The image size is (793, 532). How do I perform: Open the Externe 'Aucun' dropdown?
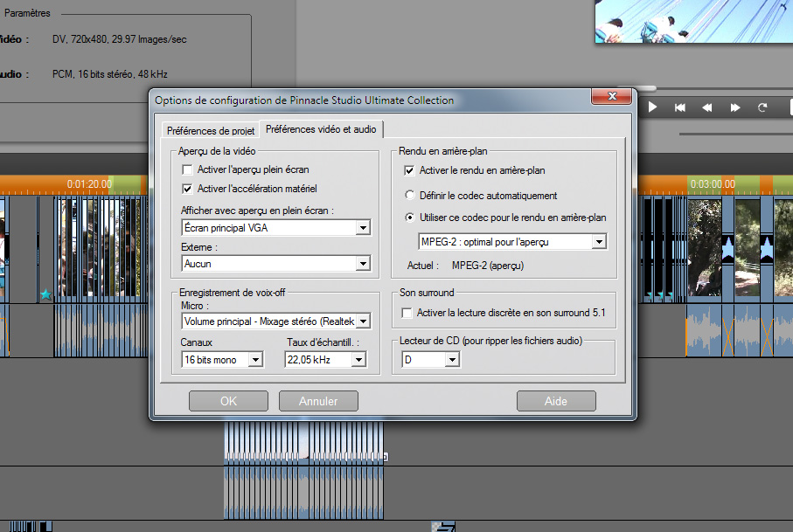276,263
